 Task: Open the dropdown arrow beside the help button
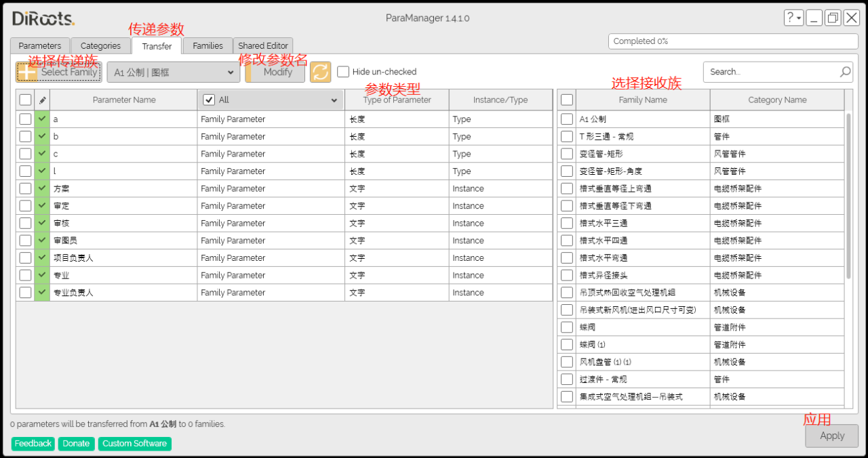click(799, 18)
